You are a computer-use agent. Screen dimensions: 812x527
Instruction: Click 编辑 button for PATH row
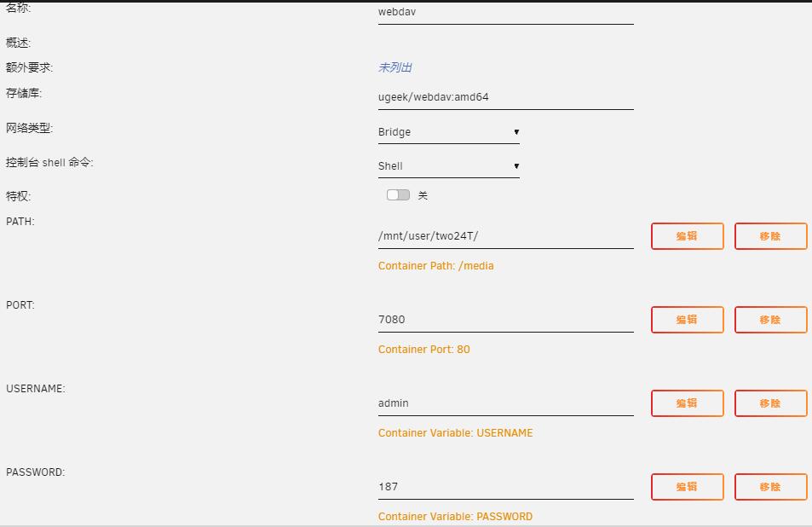click(x=688, y=236)
